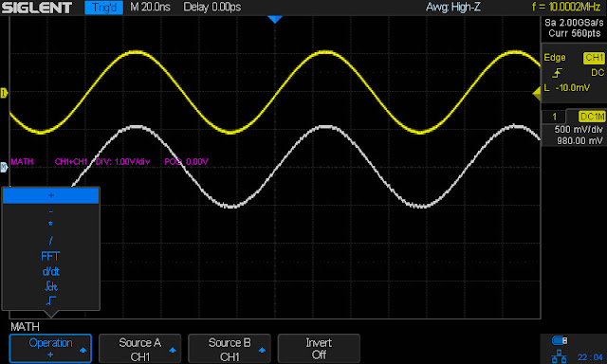Click the L -10.0mV trigger level value

[567, 88]
